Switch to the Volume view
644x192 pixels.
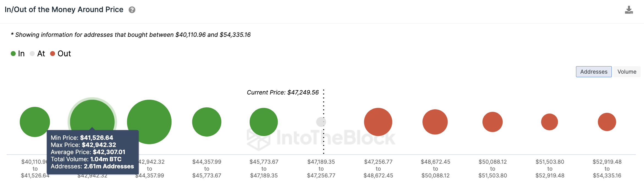[x=627, y=72]
